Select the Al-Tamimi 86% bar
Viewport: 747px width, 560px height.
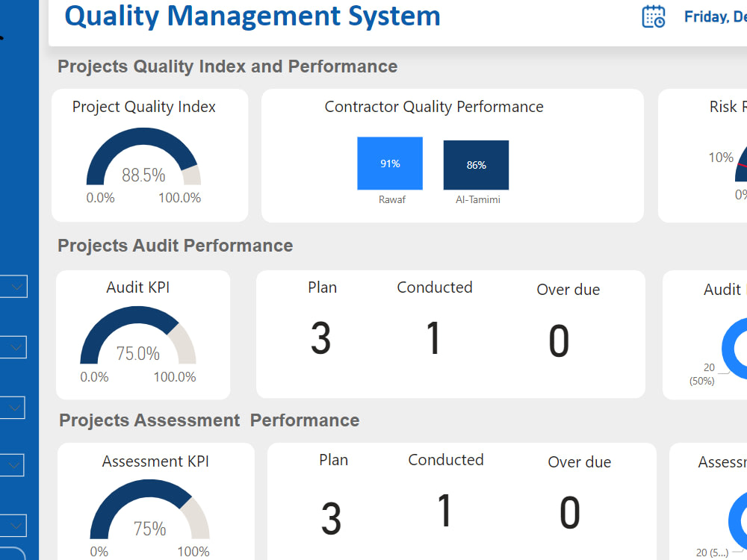[x=476, y=164]
